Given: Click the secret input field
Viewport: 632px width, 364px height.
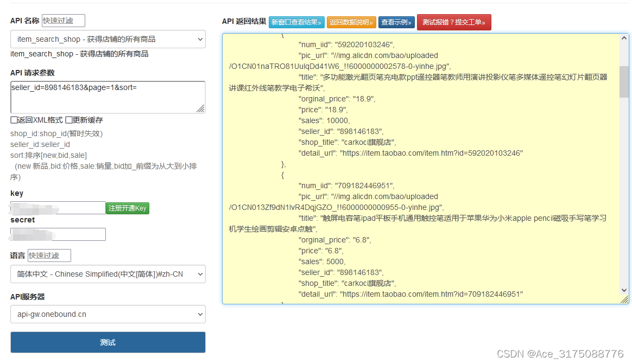Looking at the screenshot, I should tap(58, 234).
